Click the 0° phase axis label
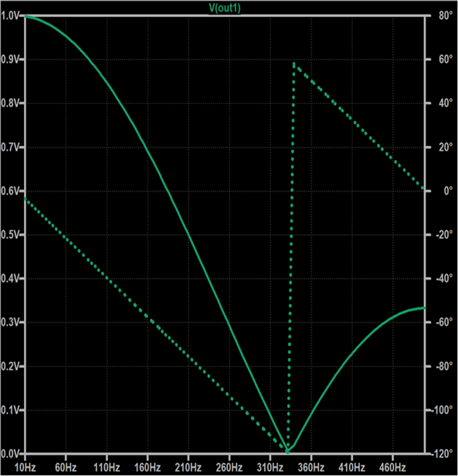Viewport: 458px width, 476px height. 448,191
